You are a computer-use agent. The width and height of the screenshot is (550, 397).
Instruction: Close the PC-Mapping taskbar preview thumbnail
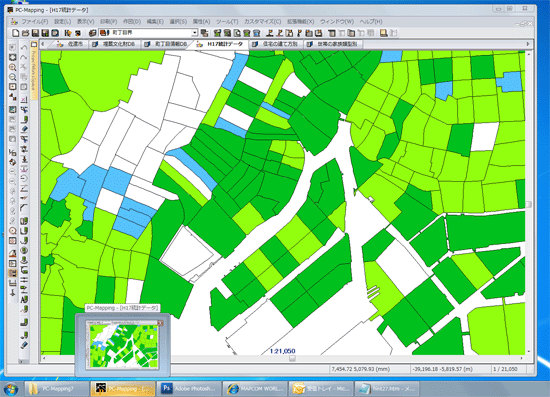161,323
